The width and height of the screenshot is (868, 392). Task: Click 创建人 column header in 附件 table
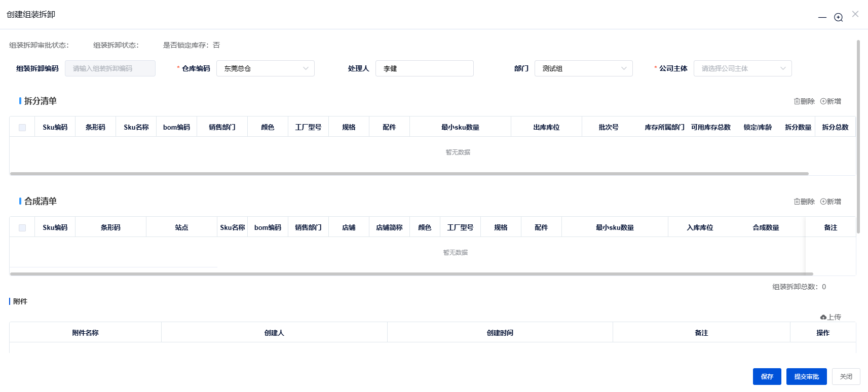click(274, 333)
